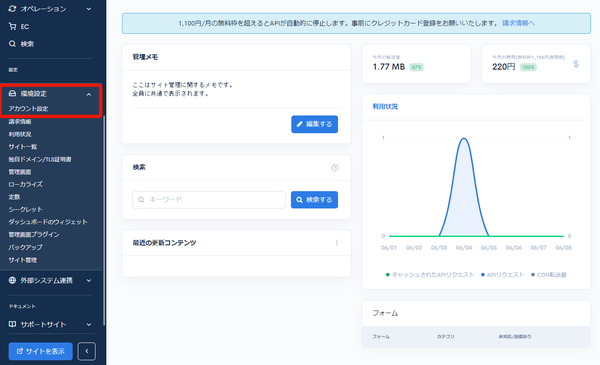The width and height of the screenshot is (600, 365).
Task: Expand the 外部システム連携 chevron
Action: pyautogui.click(x=89, y=280)
